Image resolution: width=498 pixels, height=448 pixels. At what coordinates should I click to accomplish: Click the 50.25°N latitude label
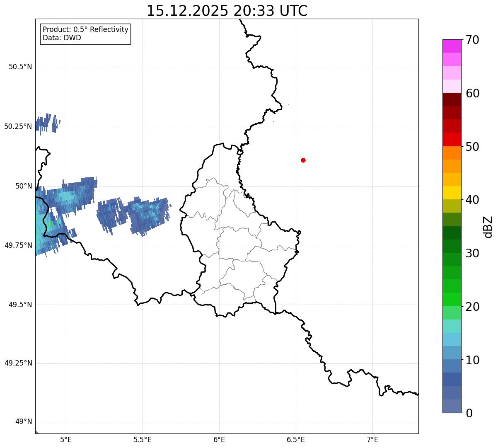click(x=18, y=126)
